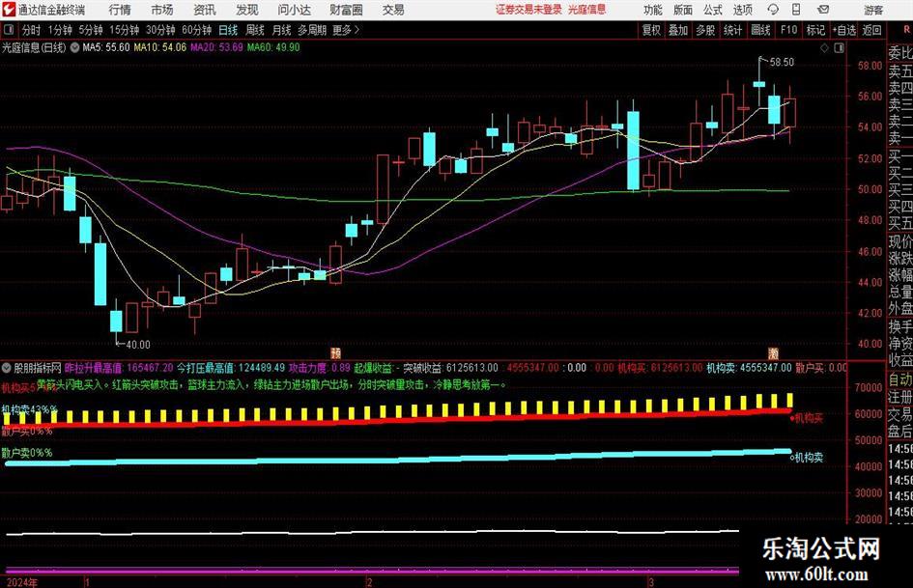
Task: Click the red R icon at top right
Action: (x=906, y=30)
